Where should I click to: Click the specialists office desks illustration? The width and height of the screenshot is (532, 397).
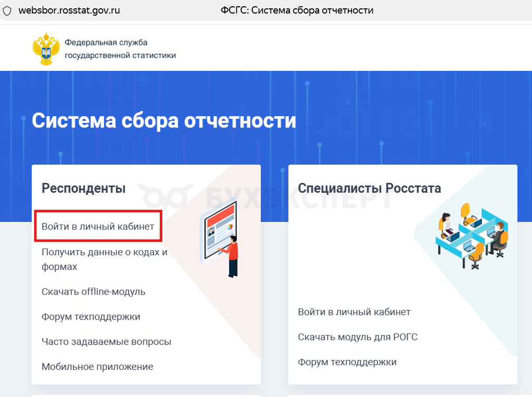pyautogui.click(x=472, y=236)
